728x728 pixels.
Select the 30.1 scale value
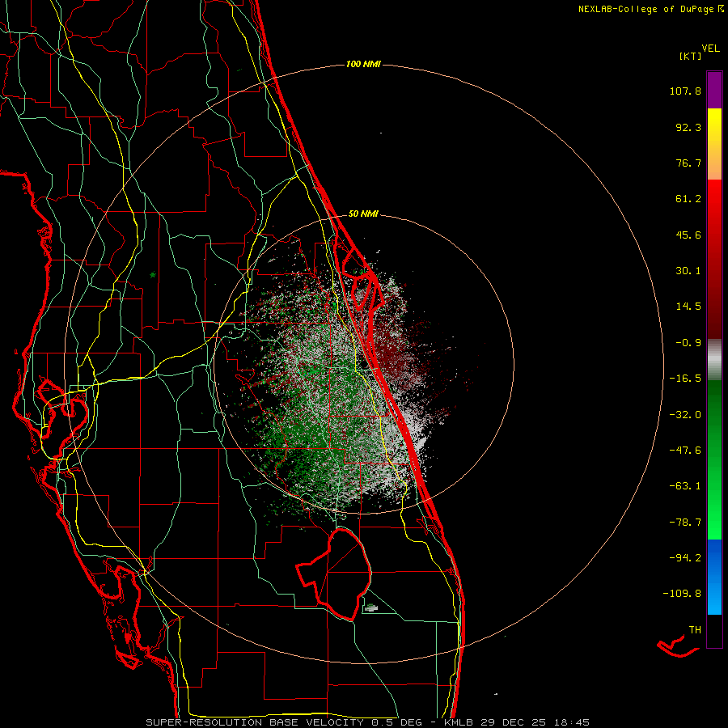point(688,271)
